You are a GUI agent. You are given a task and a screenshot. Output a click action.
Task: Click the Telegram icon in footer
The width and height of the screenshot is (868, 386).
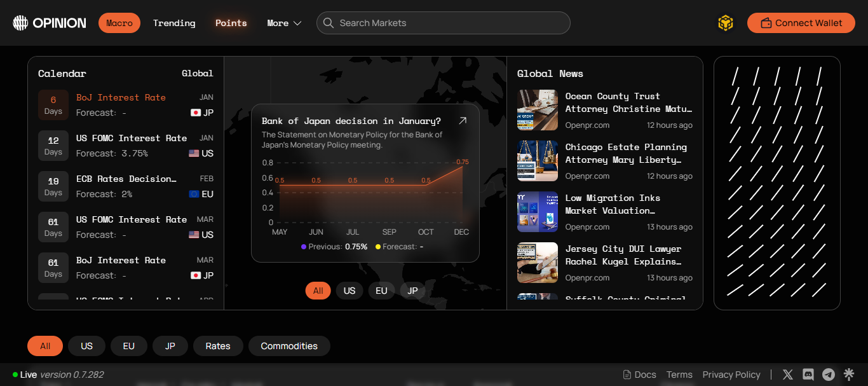pyautogui.click(x=829, y=375)
